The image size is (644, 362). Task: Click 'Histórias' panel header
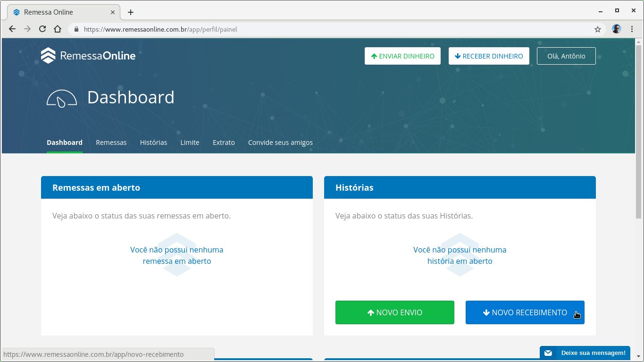(x=460, y=187)
